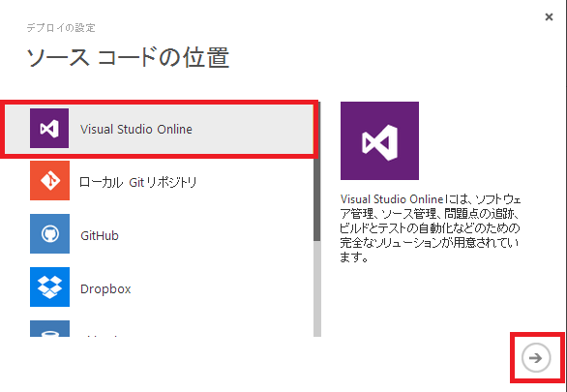The width and height of the screenshot is (567, 392).
Task: Click the partially visible blue icon below Dropbox
Action: 49,328
